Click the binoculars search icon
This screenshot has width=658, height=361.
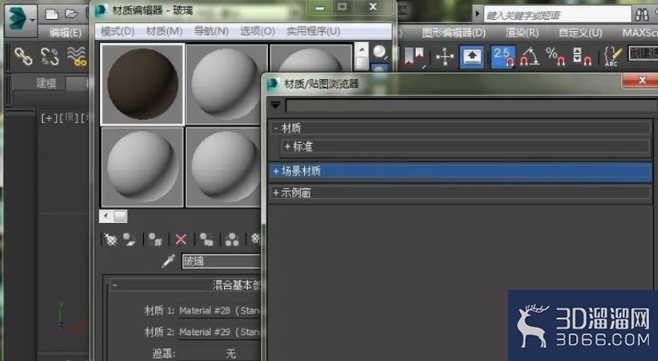point(642,15)
